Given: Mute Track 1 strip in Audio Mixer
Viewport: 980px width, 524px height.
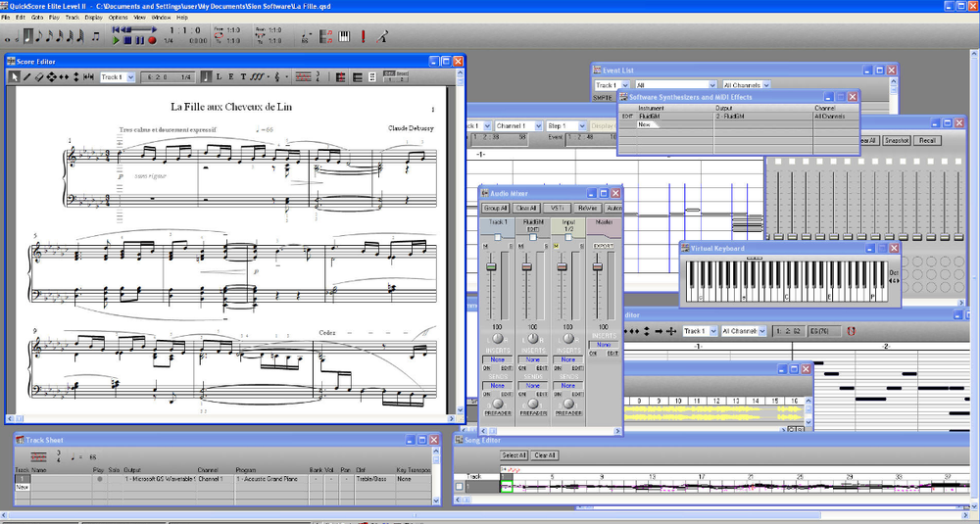Looking at the screenshot, I should 486,246.
